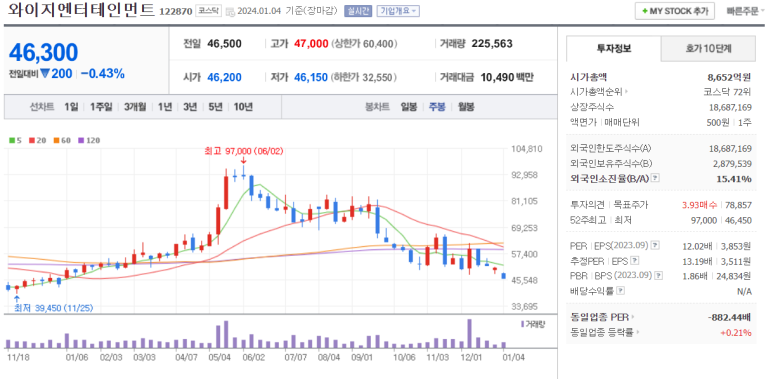Select the 3개월 line chart period
The height and width of the screenshot is (379, 773).
click(x=135, y=106)
